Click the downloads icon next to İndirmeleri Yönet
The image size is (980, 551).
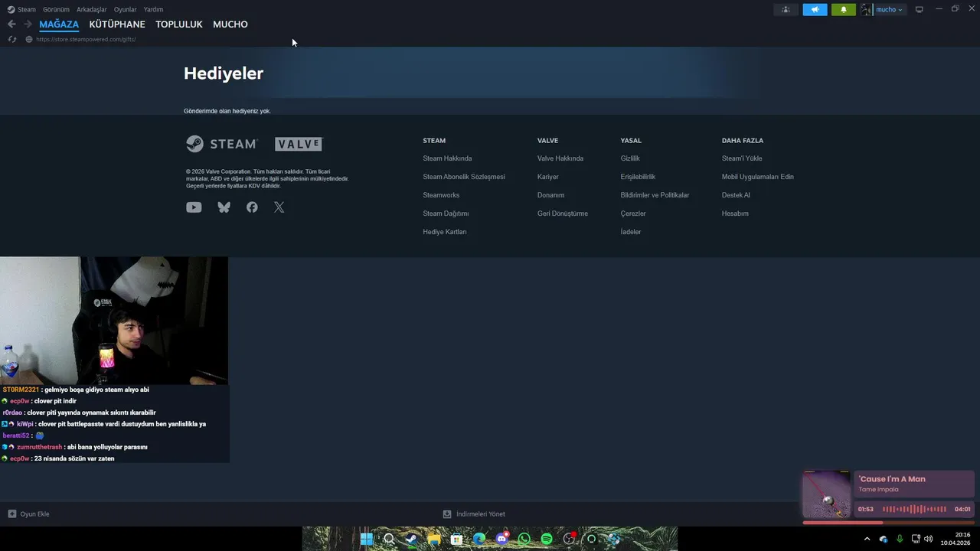(x=447, y=514)
